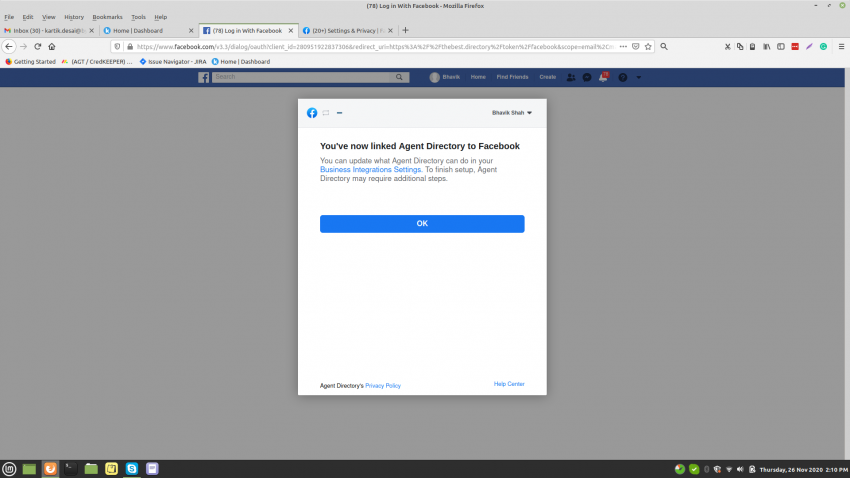Click the Facebook Messenger icon

[x=587, y=77]
